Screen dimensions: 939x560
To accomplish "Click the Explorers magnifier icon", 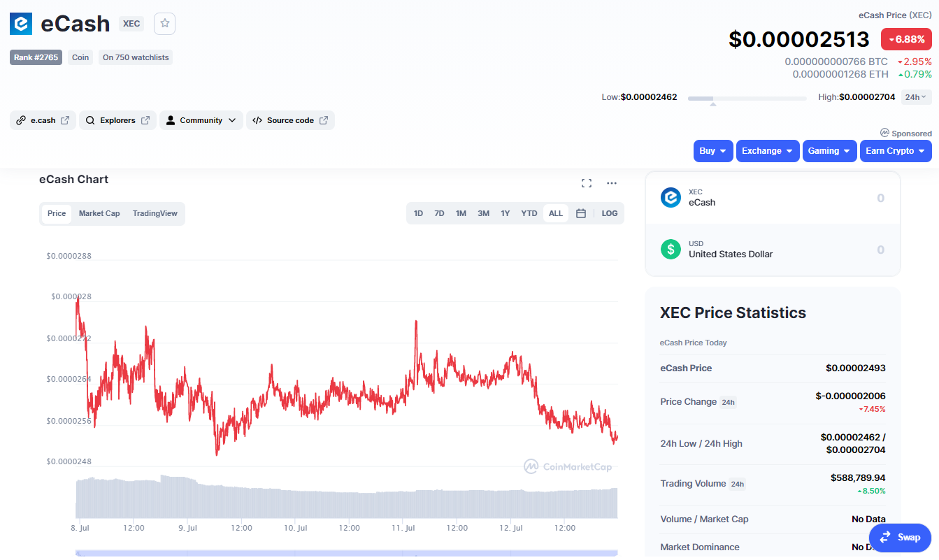I will coord(90,120).
